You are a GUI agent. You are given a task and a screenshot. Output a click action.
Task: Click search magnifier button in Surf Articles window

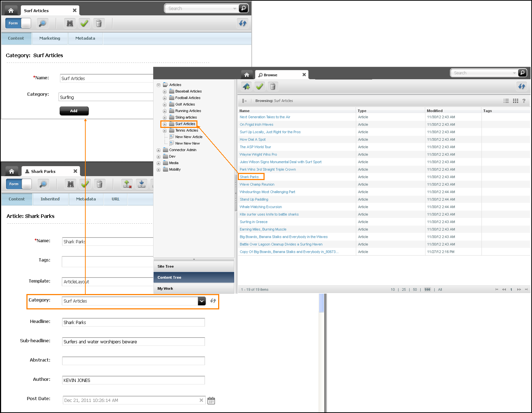(x=244, y=8)
